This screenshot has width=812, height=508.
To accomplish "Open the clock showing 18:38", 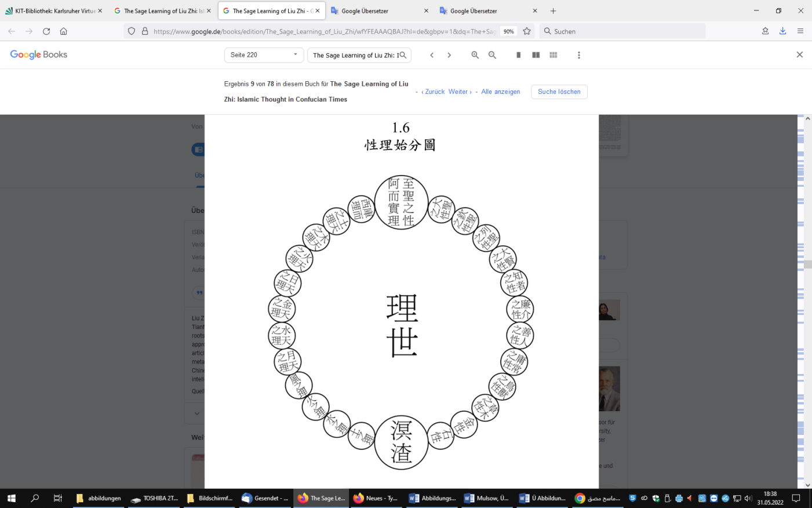I will point(770,498).
